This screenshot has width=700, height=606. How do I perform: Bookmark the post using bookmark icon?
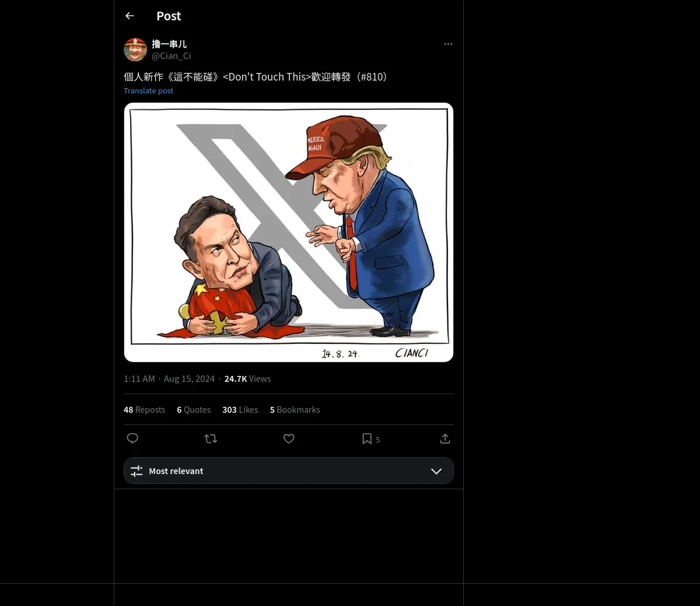pos(367,438)
